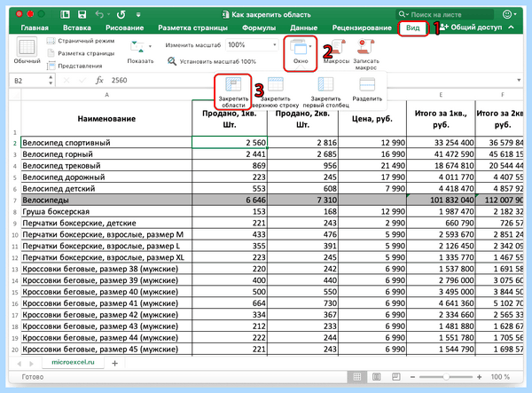
Task: Open the Рецензирование tab
Action: pos(362,28)
